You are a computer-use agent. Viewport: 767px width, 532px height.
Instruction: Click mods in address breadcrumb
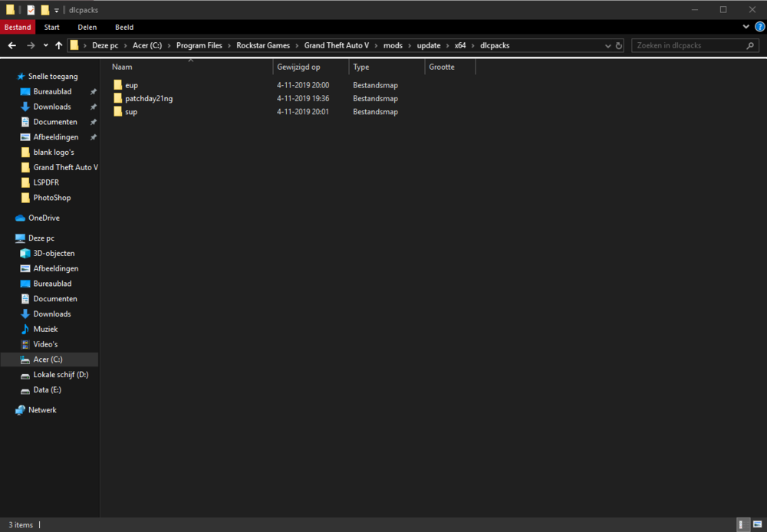[x=393, y=45]
